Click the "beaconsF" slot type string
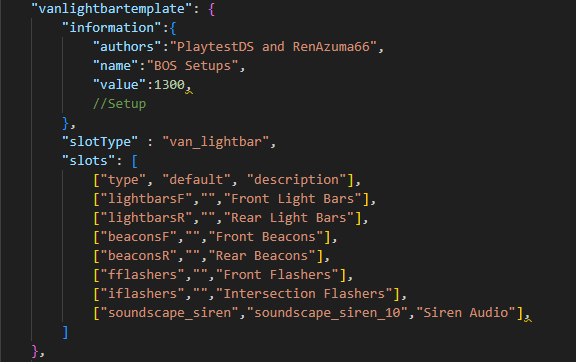 point(138,237)
